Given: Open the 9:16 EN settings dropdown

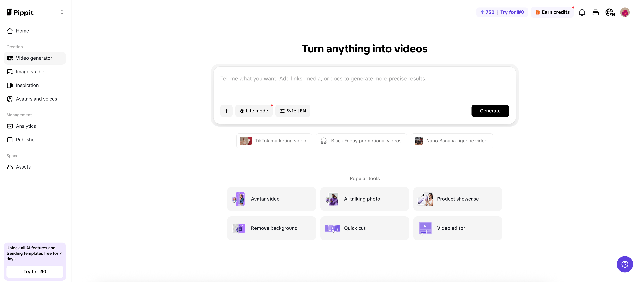Looking at the screenshot, I should (x=293, y=111).
